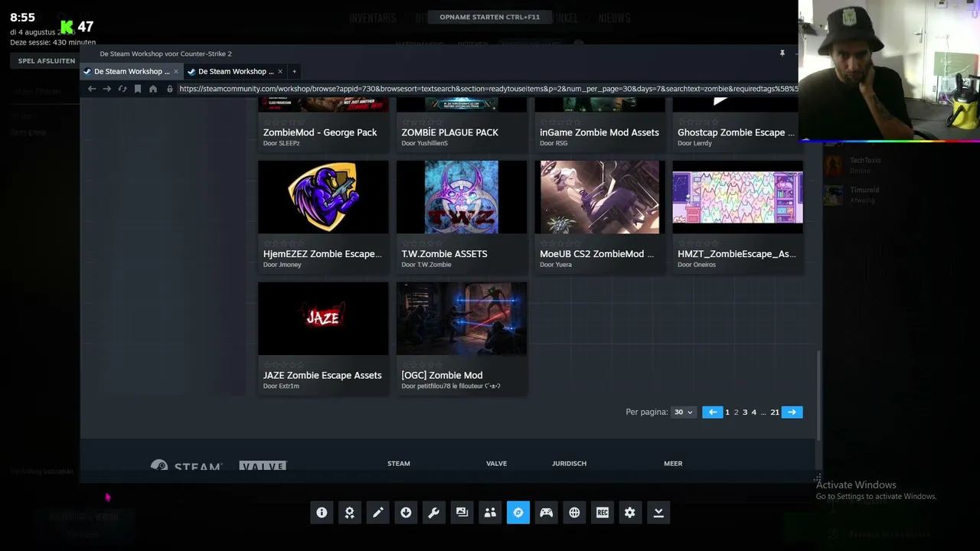Open the MoeUB CS2 ZombieMod thumbnail
This screenshot has height=551, width=980.
[x=599, y=197]
